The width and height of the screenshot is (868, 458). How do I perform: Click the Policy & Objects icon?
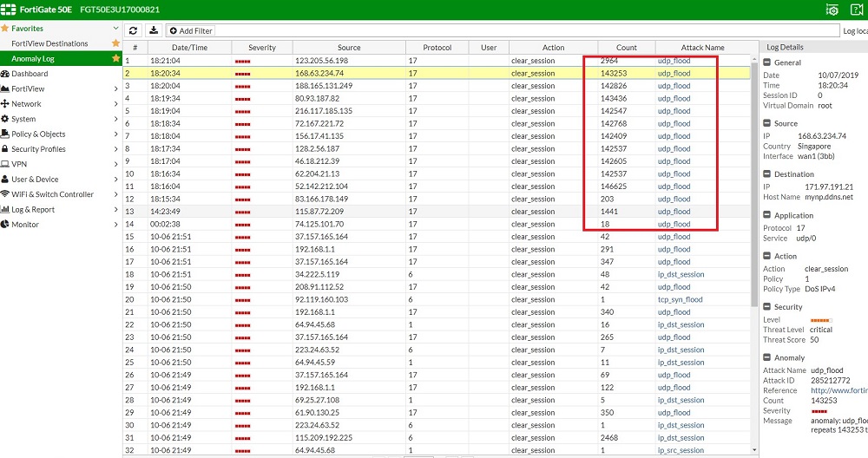tap(5, 134)
